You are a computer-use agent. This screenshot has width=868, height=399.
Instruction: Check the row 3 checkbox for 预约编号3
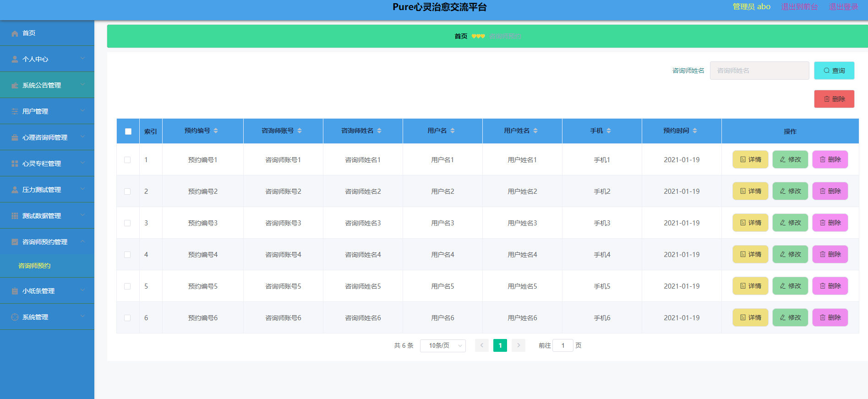(x=127, y=223)
